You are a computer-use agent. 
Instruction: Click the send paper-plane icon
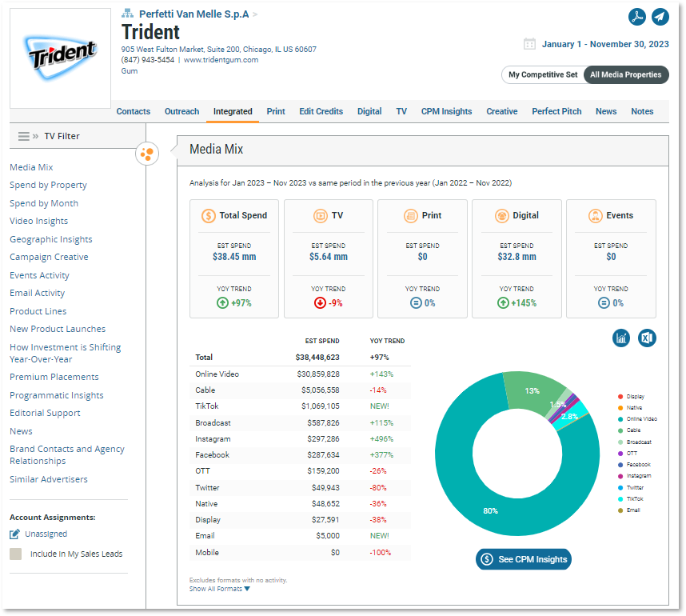tap(660, 17)
